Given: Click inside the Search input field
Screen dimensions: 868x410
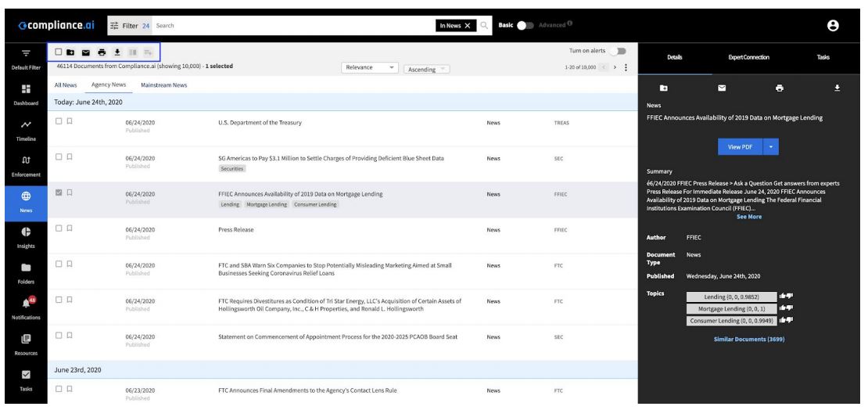Looking at the screenshot, I should point(293,26).
